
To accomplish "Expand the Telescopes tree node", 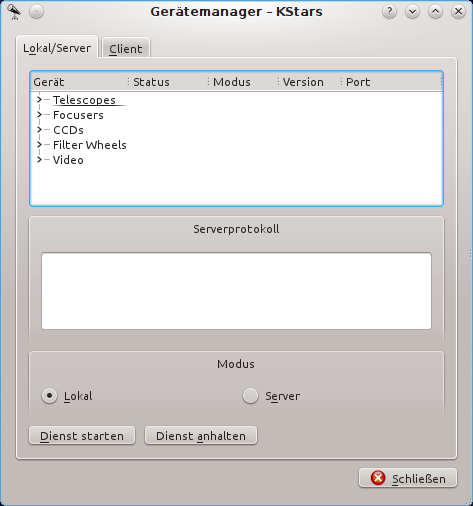I will [x=39, y=99].
